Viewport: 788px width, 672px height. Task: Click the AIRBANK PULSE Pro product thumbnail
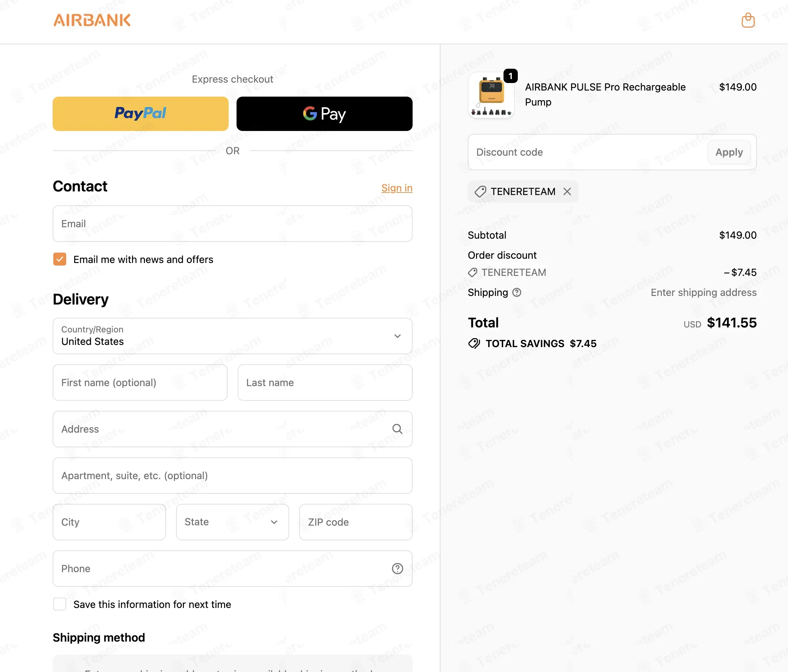coord(491,96)
